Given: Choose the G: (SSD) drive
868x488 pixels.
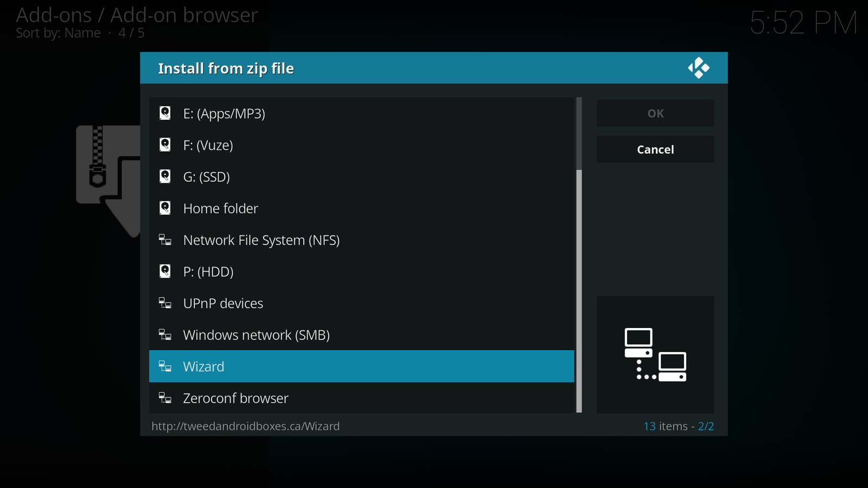Looking at the screenshot, I should 361,176.
